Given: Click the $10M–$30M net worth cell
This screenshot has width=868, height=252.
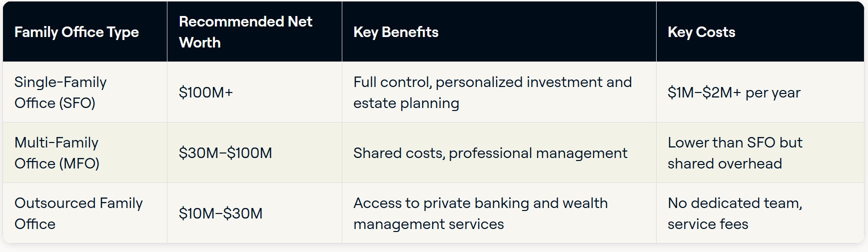Looking at the screenshot, I should click(254, 213).
